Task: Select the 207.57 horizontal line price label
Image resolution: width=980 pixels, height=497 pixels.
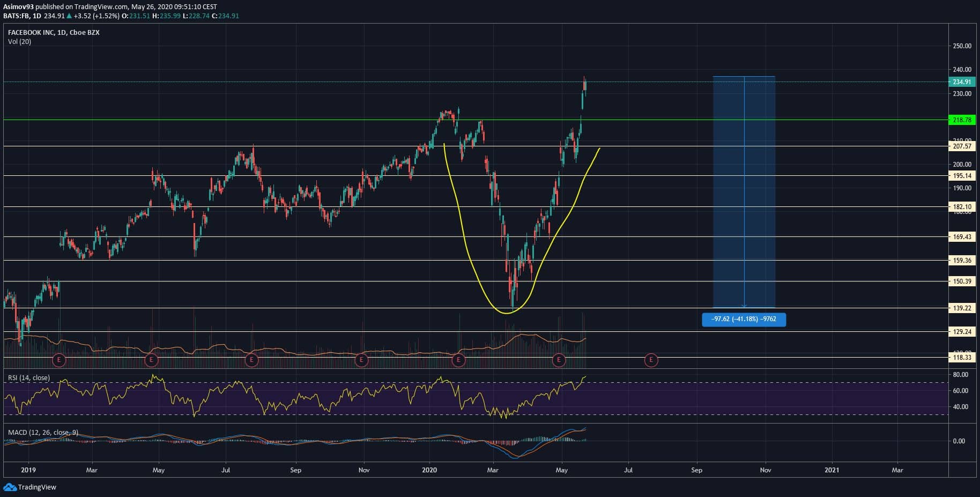Action: 962,146
